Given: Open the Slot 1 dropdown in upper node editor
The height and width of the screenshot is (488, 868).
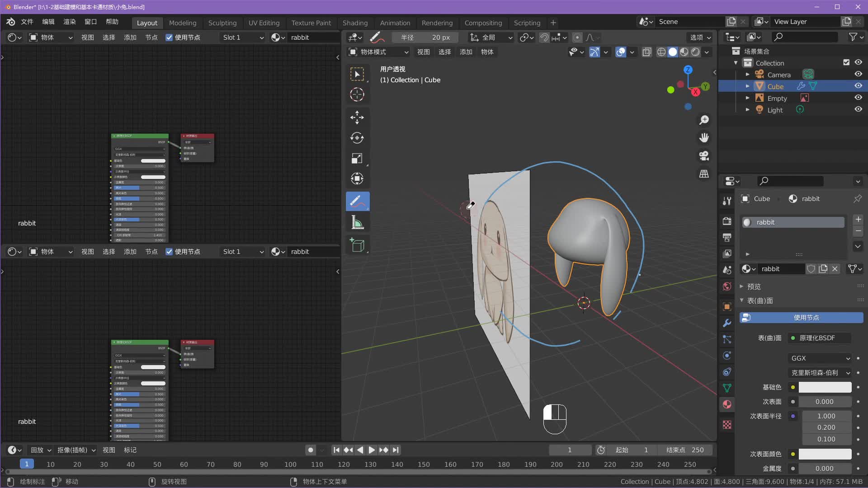Looking at the screenshot, I should [243, 38].
